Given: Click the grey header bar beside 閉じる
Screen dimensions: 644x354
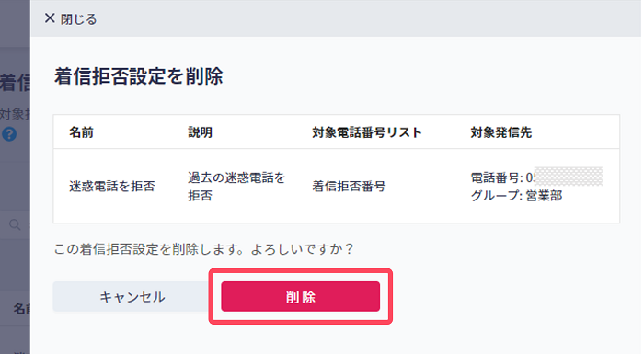Looking at the screenshot, I should point(370,18).
